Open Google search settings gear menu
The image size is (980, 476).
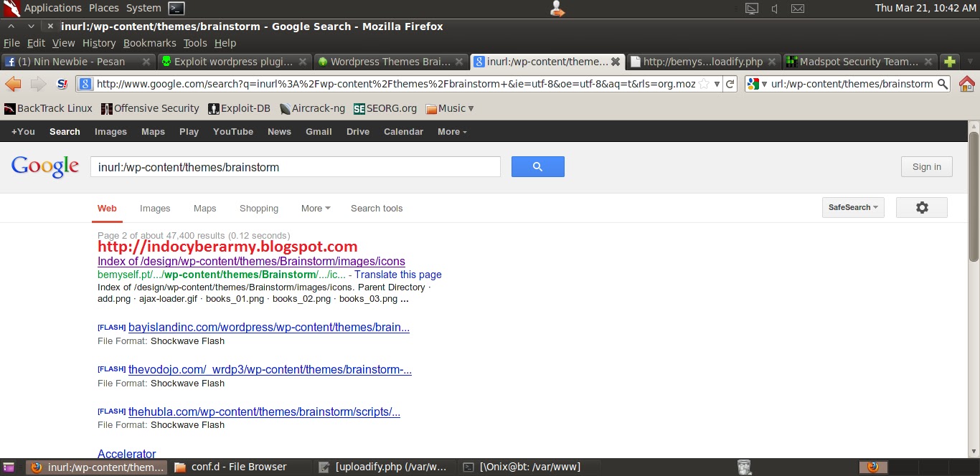(x=921, y=207)
